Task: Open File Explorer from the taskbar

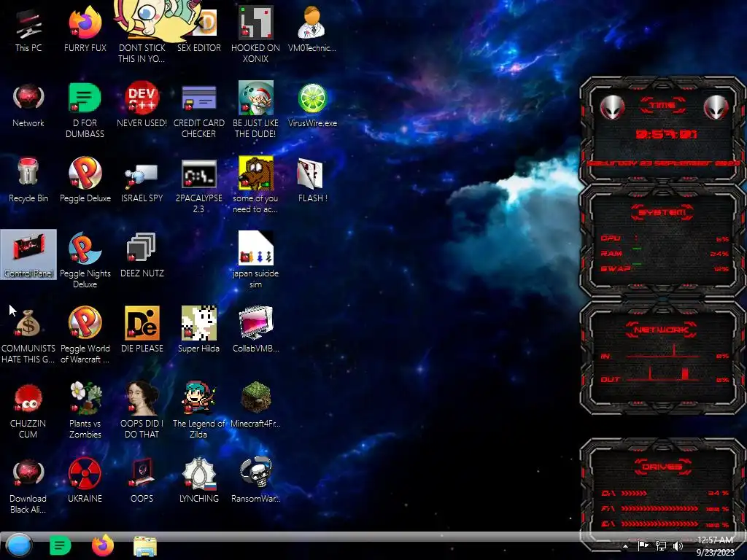Action: pyautogui.click(x=145, y=546)
